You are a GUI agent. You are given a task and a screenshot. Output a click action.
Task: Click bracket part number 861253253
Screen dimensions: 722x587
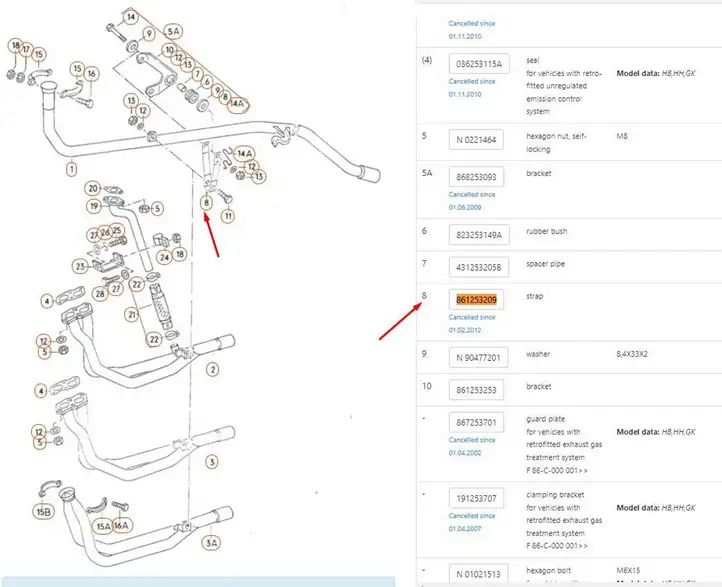click(476, 390)
